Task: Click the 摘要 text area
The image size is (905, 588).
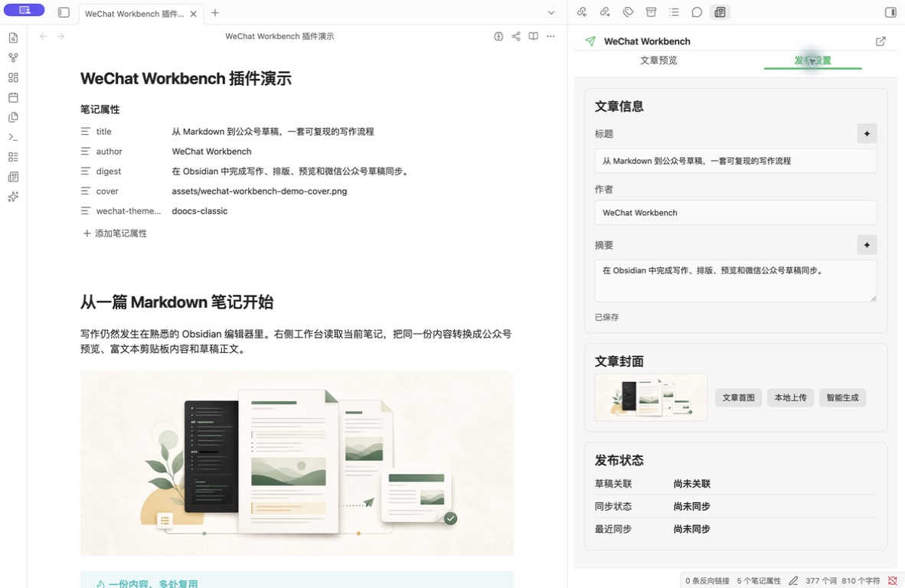Action: [x=736, y=281]
